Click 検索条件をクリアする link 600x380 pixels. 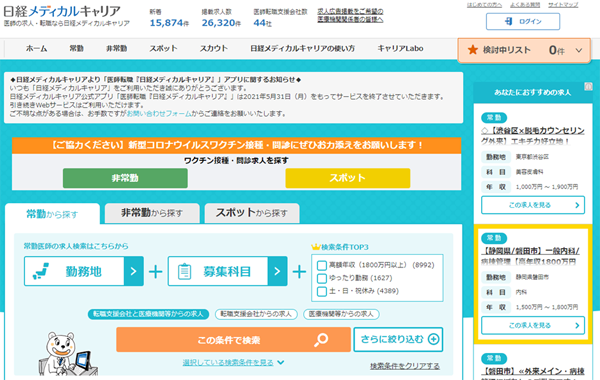[405, 366]
